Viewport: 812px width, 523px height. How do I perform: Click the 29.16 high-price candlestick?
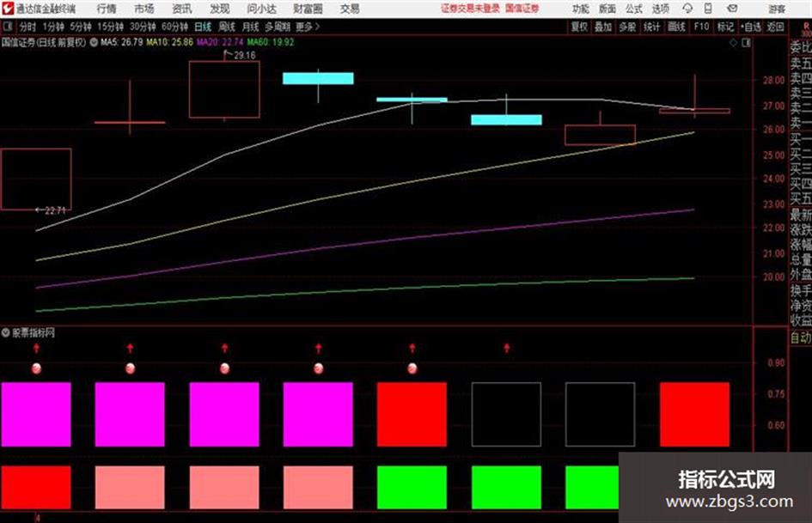click(x=224, y=89)
